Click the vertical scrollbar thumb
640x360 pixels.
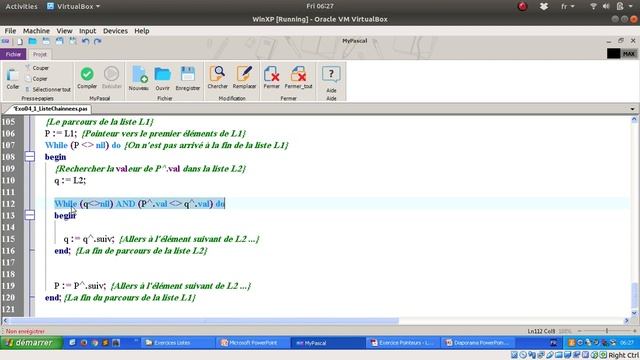(x=634, y=296)
